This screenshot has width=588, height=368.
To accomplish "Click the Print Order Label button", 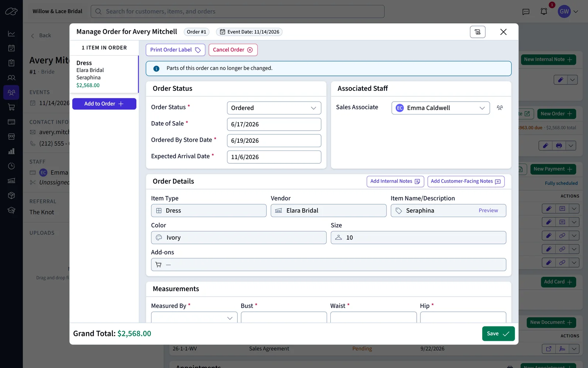I will 175,50.
